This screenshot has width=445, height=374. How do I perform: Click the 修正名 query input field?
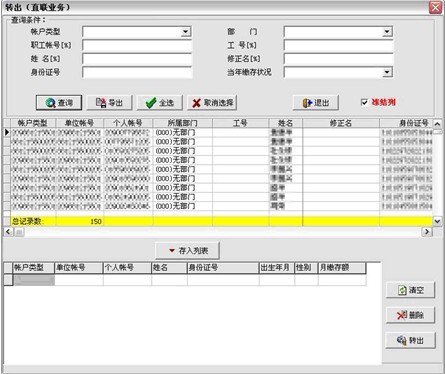(x=338, y=59)
